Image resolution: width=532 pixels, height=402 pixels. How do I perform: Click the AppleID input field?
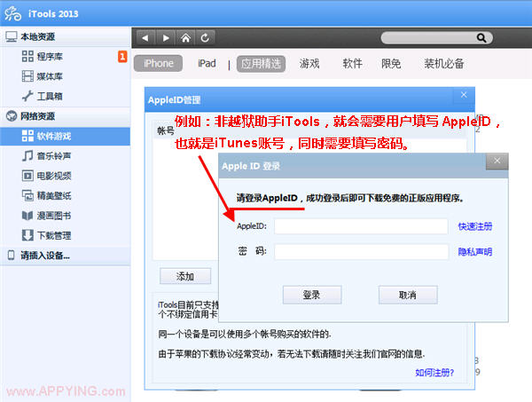point(361,226)
